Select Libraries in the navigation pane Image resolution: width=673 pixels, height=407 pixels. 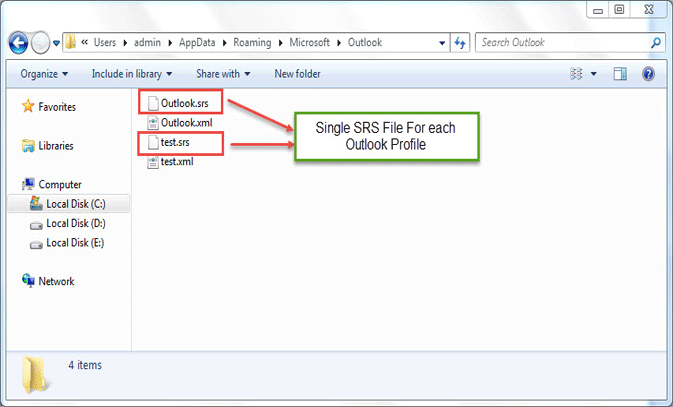pos(56,146)
